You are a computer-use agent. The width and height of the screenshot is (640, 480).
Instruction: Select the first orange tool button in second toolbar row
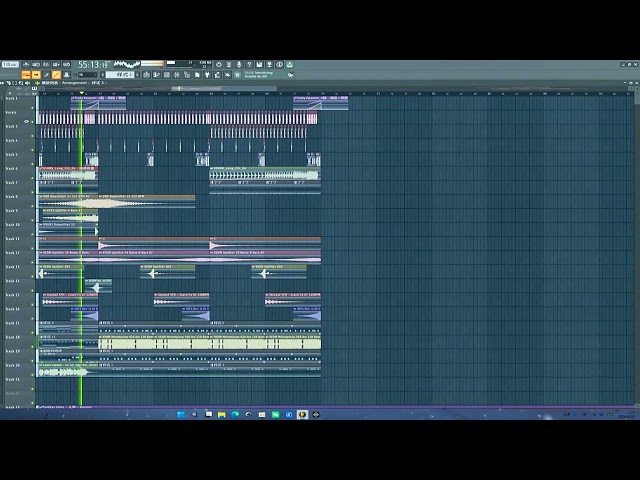pyautogui.click(x=26, y=75)
